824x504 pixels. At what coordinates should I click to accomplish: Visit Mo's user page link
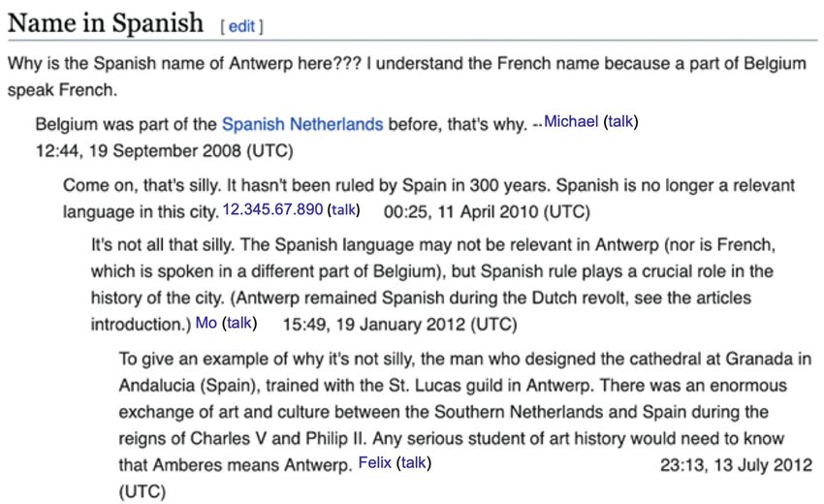click(206, 322)
